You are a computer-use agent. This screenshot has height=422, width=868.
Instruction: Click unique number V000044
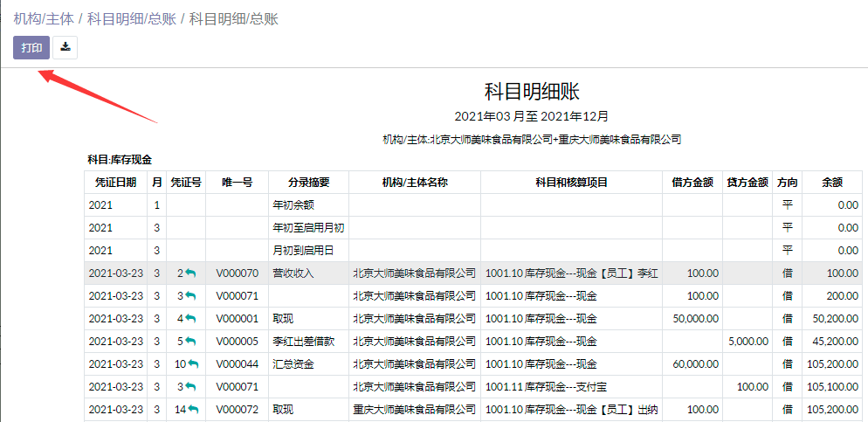click(237, 363)
